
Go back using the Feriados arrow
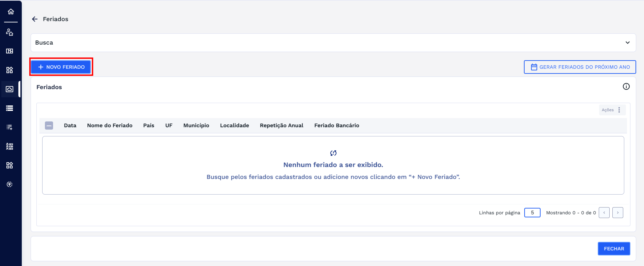[x=35, y=19]
